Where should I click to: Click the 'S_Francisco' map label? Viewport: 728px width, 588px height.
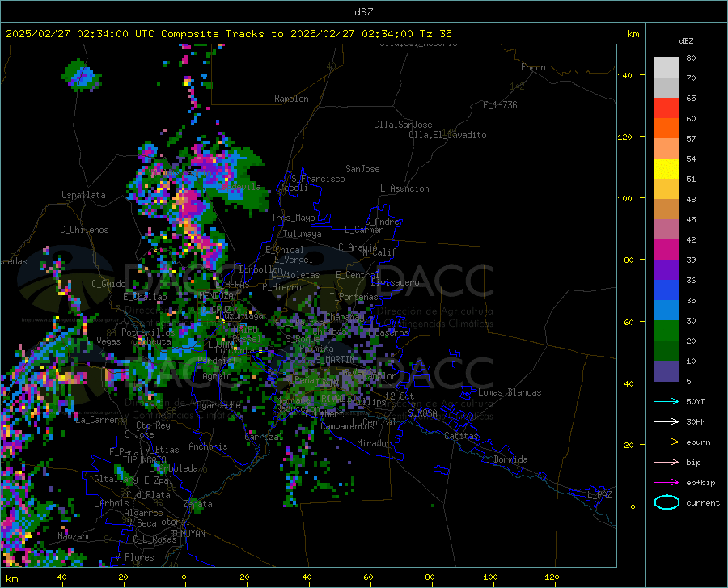(x=318, y=179)
